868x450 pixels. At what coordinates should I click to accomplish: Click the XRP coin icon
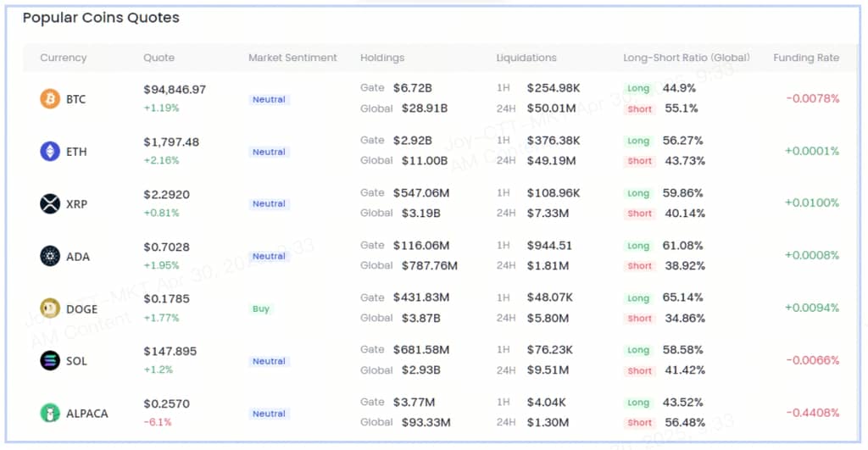click(x=50, y=204)
